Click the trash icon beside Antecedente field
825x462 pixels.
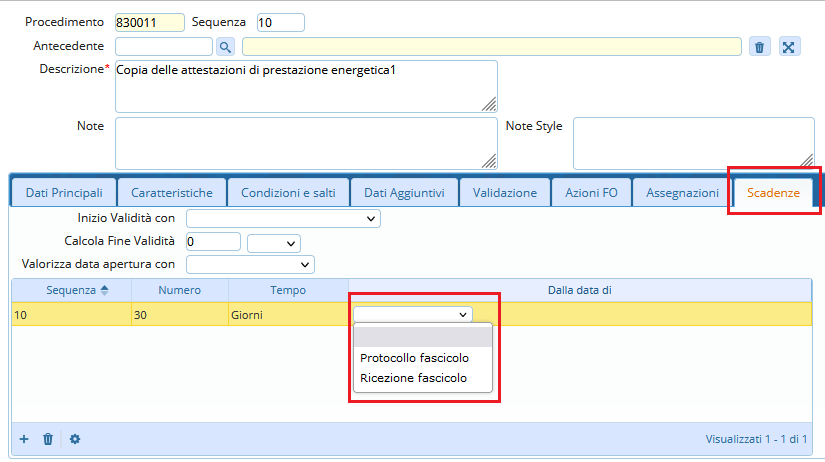pos(760,46)
